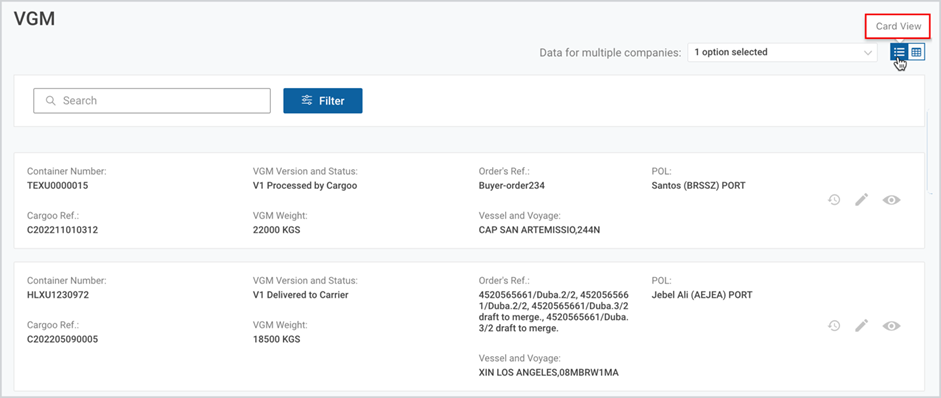
Task: Click POL Santos (BRSSZ) PORT
Action: (x=699, y=185)
